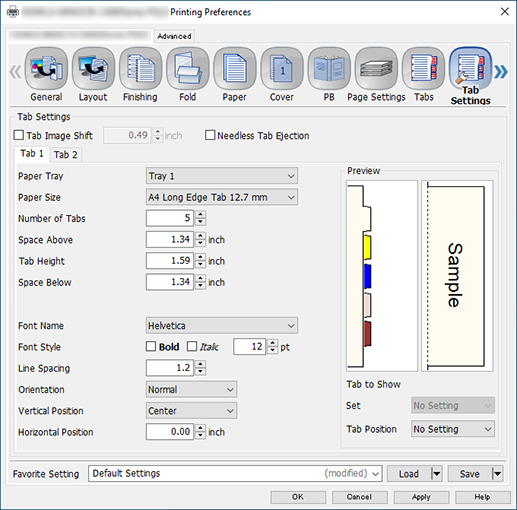Open the PB booklet icon
The height and width of the screenshot is (510, 517).
click(329, 68)
